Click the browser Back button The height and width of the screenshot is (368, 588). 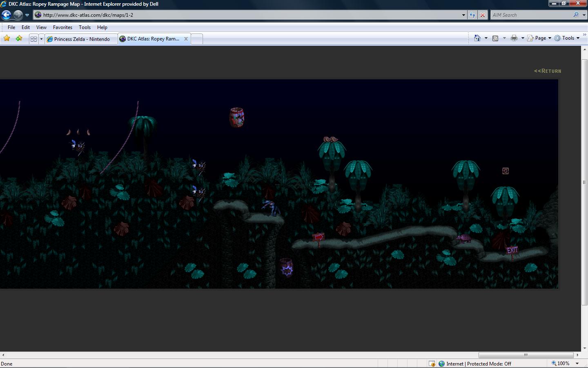coord(6,15)
